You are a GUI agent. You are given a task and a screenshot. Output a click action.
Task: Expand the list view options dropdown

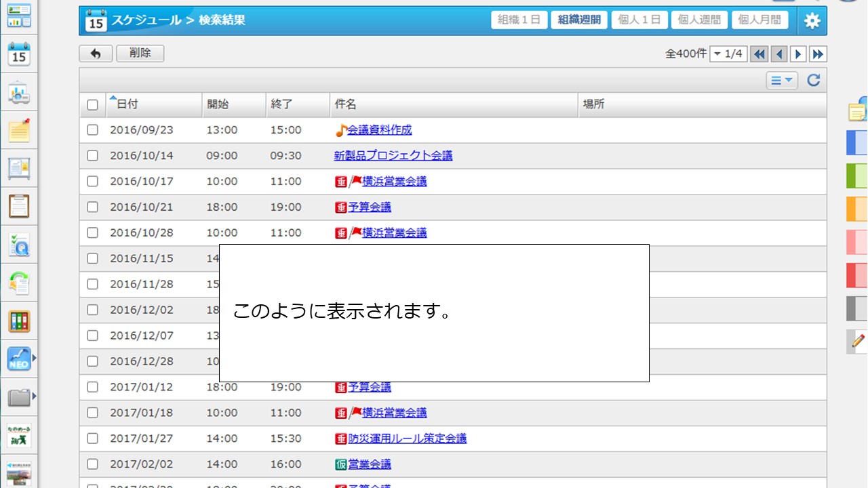pyautogui.click(x=782, y=81)
